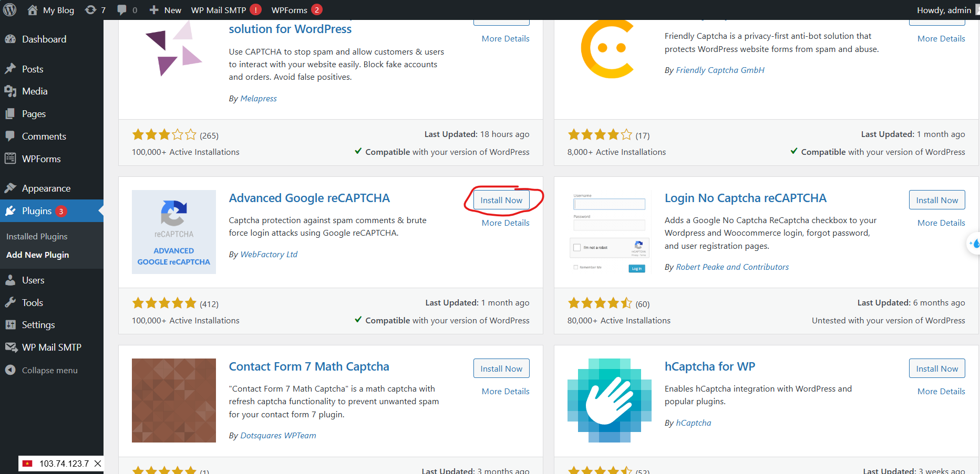Image resolution: width=980 pixels, height=474 pixels.
Task: Open author Robert Peake and Contributors
Action: pyautogui.click(x=732, y=267)
